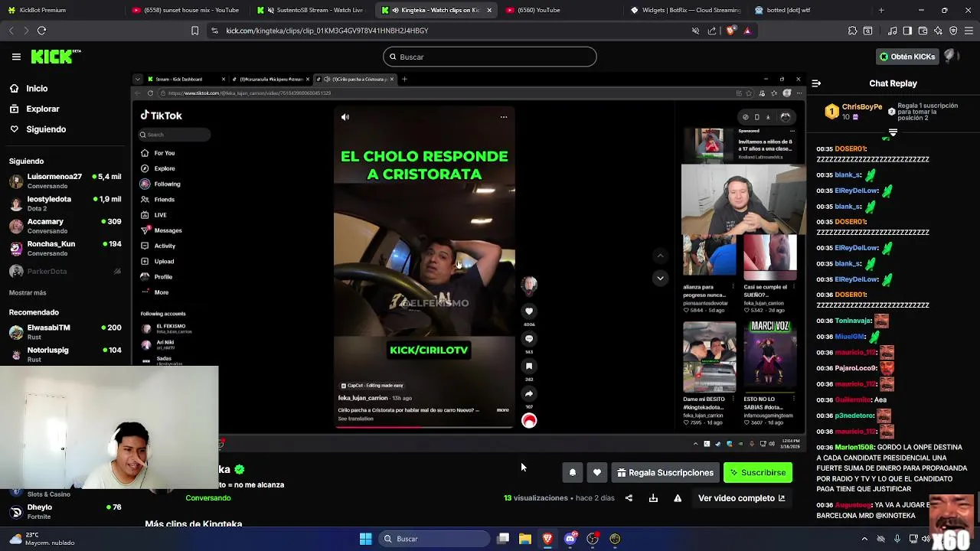Bookmark this page icon in address bar

pos(194,31)
